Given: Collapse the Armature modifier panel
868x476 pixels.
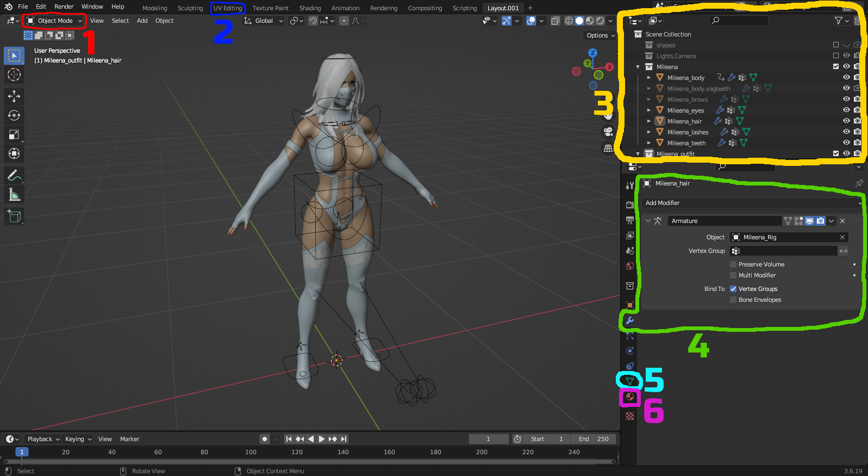Looking at the screenshot, I should [648, 221].
